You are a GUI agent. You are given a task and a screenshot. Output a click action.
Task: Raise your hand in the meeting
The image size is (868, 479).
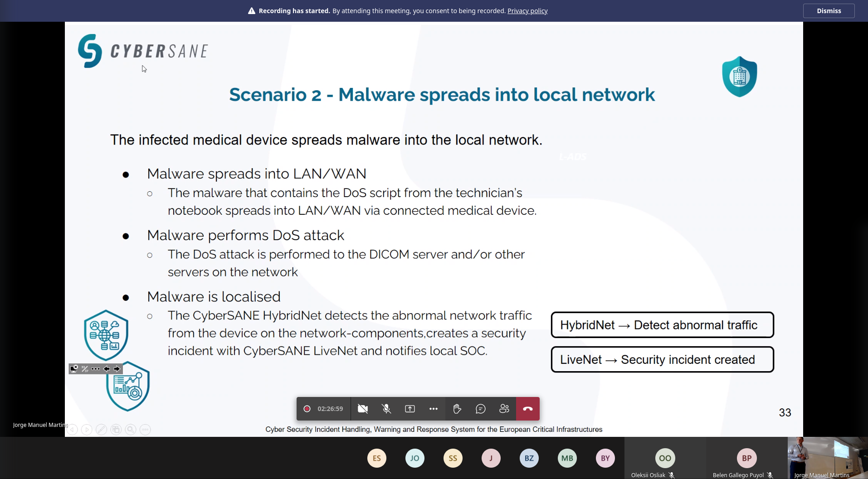[457, 409]
